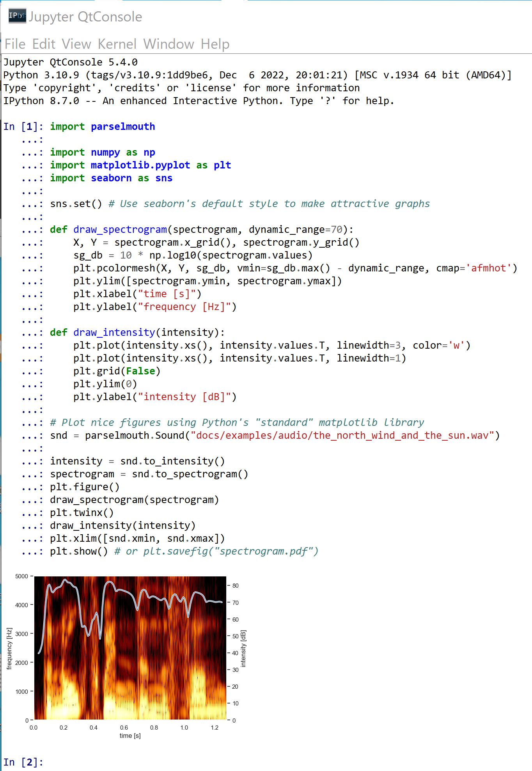The height and width of the screenshot is (771, 532).
Task: Click the 'plt.show()' line
Action: tap(184, 551)
